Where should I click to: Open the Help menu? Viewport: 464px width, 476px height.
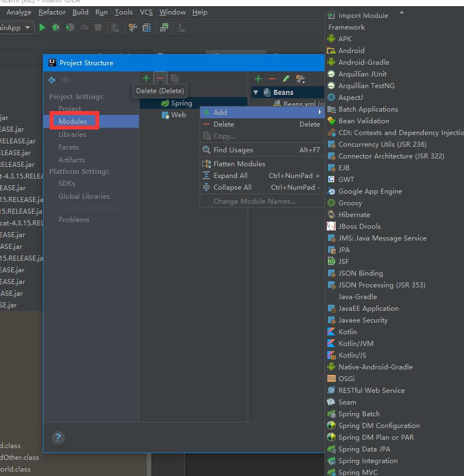click(x=200, y=12)
